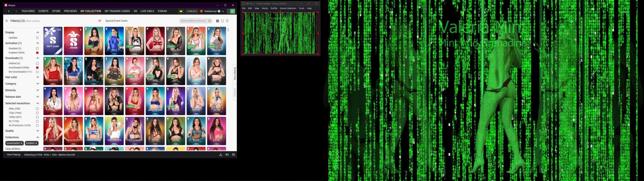Expand the Hair color filter section

pos(38,77)
